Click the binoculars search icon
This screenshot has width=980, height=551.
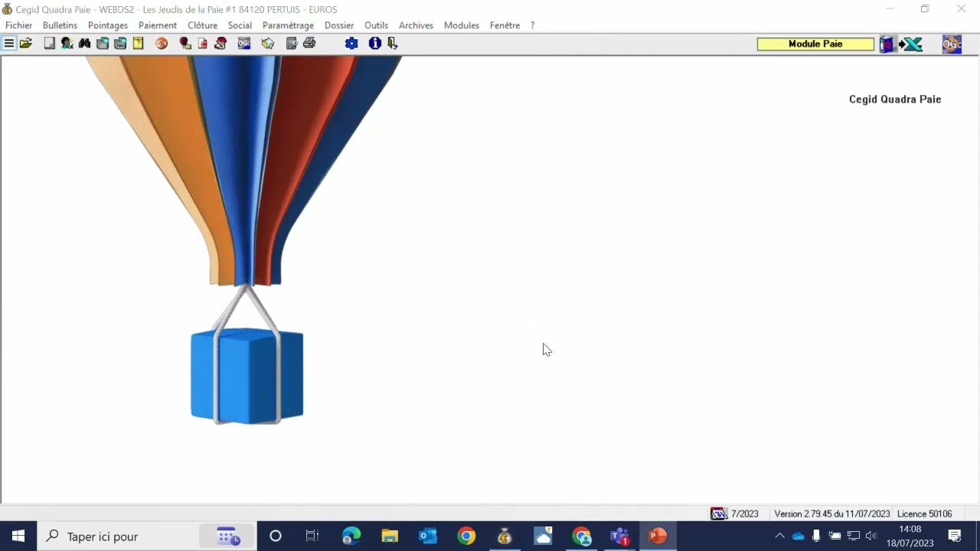(85, 44)
